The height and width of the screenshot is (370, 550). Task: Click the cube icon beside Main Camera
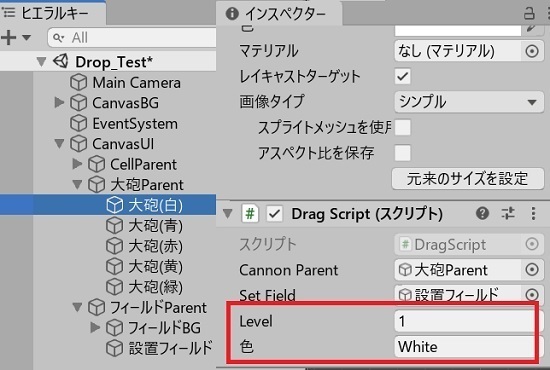[x=79, y=83]
